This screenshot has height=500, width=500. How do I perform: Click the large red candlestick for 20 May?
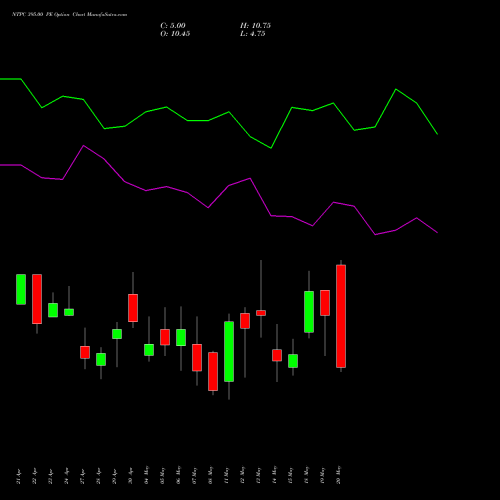click(341, 316)
